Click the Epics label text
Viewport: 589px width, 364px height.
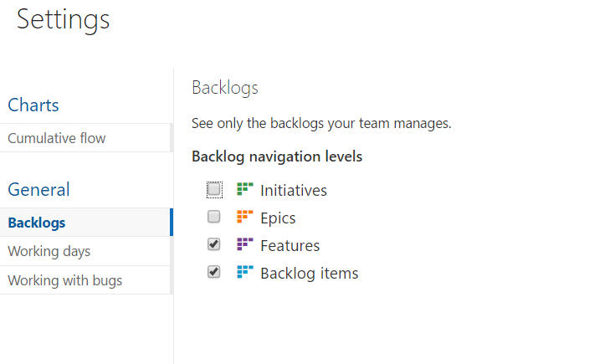coord(278,218)
